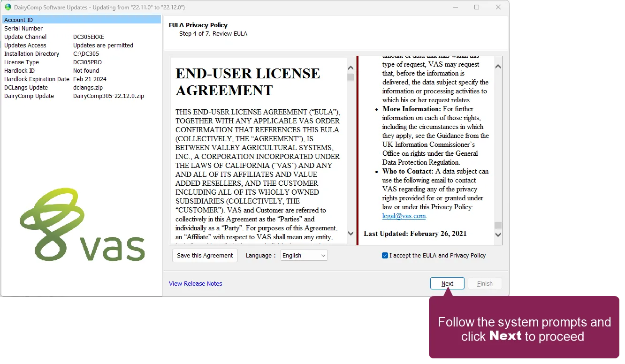Open the Language dropdown set to English
This screenshot has width=625, height=364.
point(304,256)
